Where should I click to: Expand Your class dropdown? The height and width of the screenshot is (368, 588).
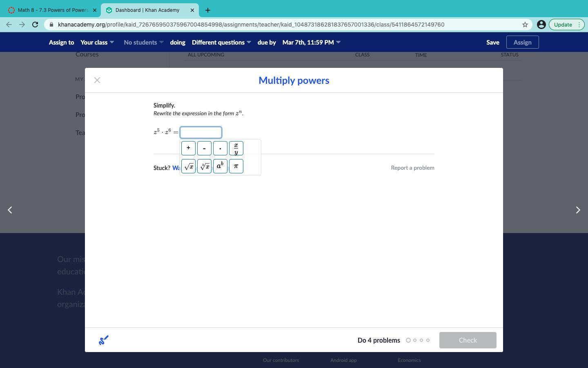point(97,42)
